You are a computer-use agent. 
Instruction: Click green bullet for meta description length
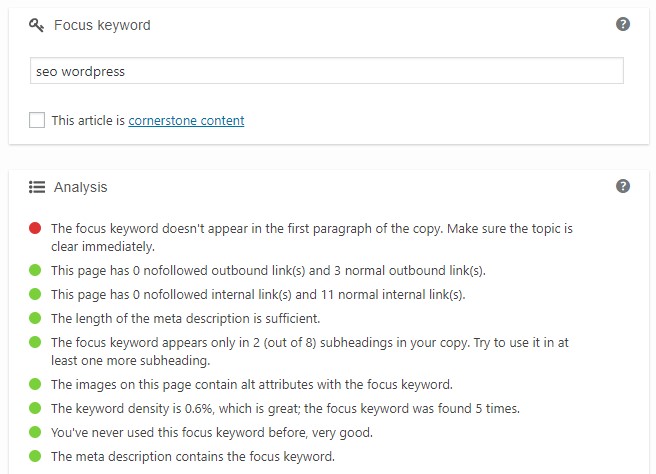pos(35,318)
